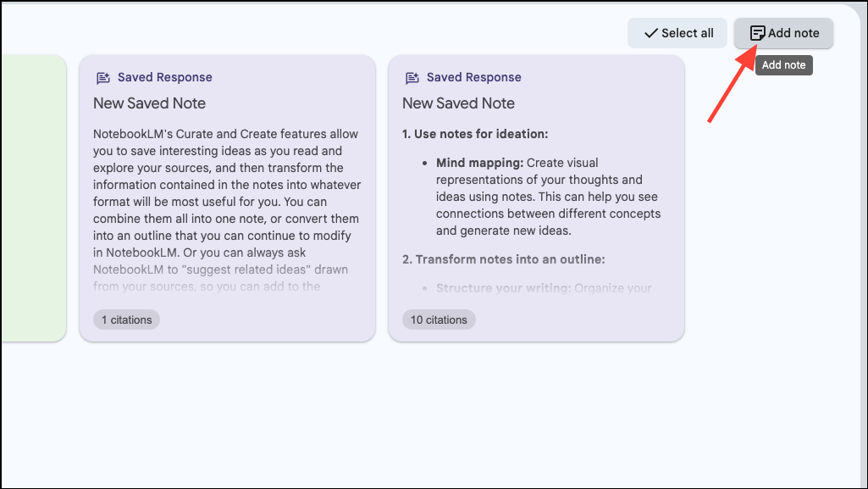
Task: Click the second card's 'New Saved Note' title
Action: pos(458,103)
